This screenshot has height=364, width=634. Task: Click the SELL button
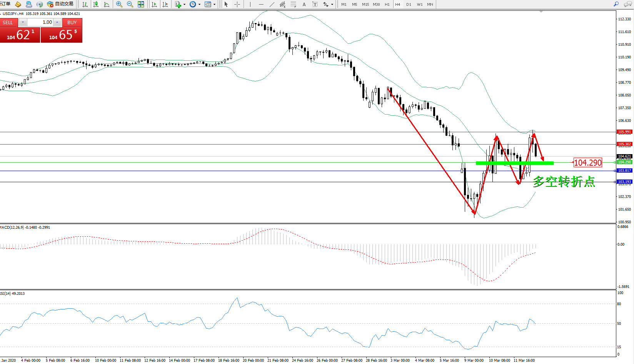click(8, 22)
